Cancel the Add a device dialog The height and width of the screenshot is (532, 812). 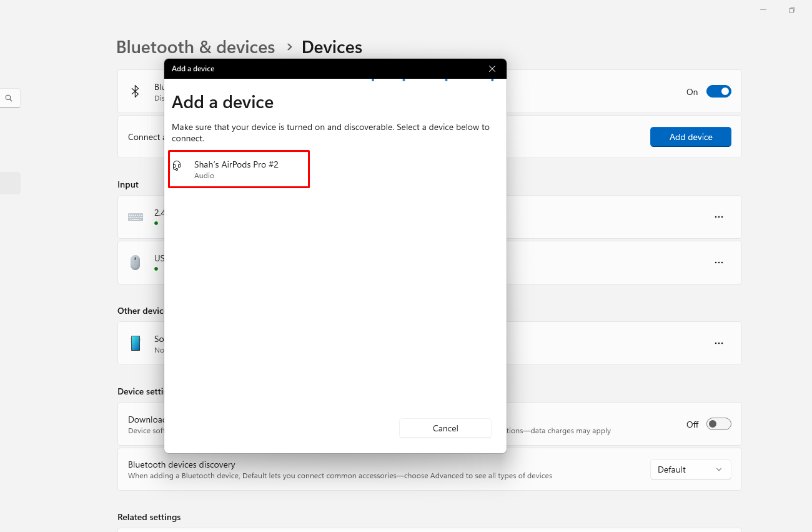(445, 428)
